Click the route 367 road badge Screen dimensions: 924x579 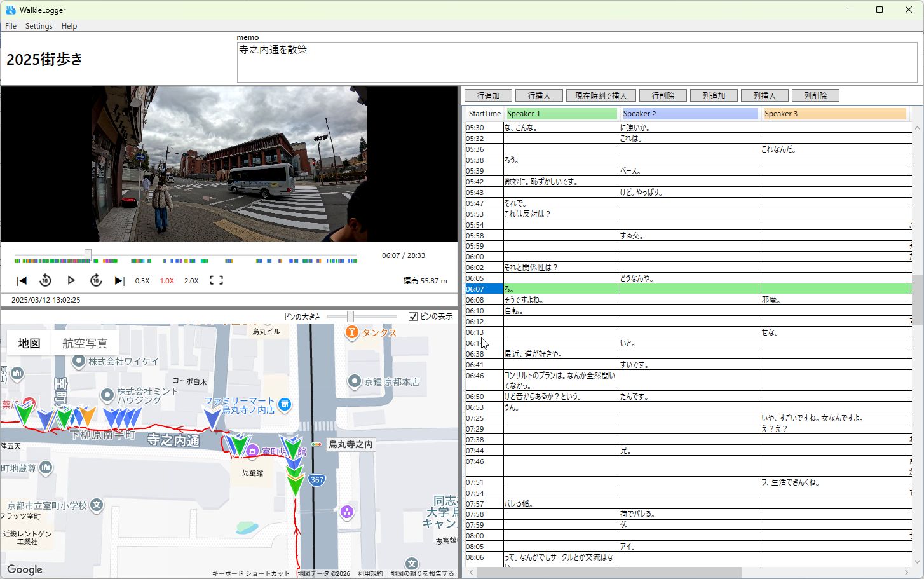[317, 480]
